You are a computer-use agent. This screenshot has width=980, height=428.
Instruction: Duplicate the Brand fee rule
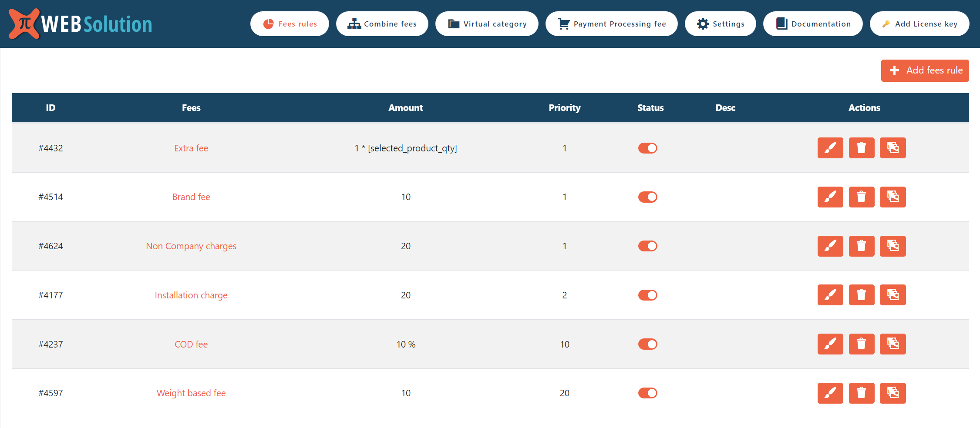click(892, 197)
